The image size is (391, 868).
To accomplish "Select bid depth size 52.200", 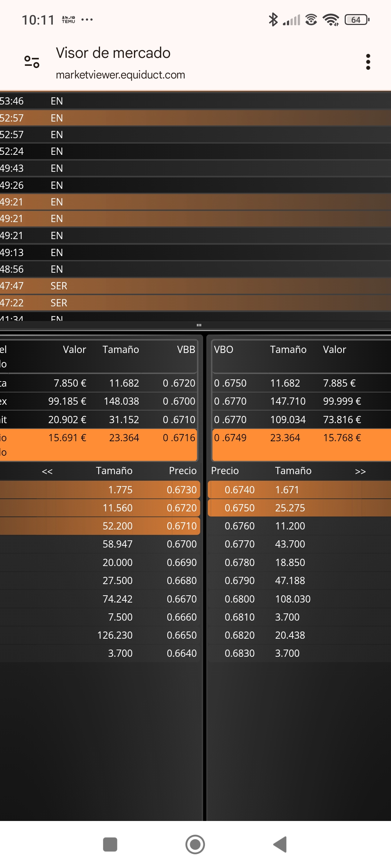I will tap(118, 526).
